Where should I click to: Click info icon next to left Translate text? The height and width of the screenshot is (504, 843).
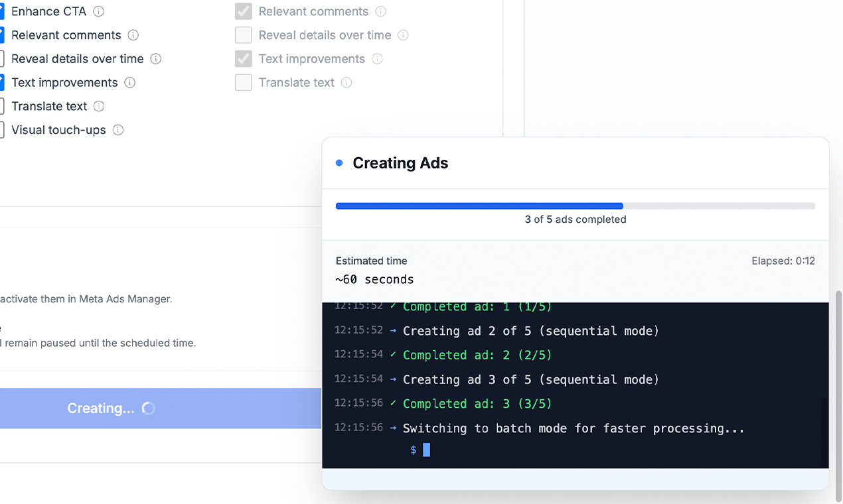99,106
